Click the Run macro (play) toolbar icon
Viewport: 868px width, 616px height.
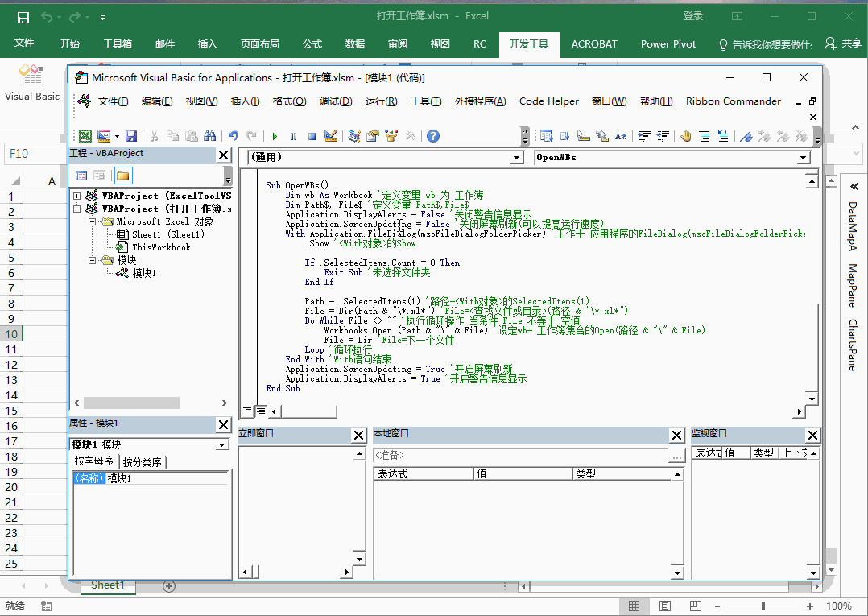click(275, 136)
